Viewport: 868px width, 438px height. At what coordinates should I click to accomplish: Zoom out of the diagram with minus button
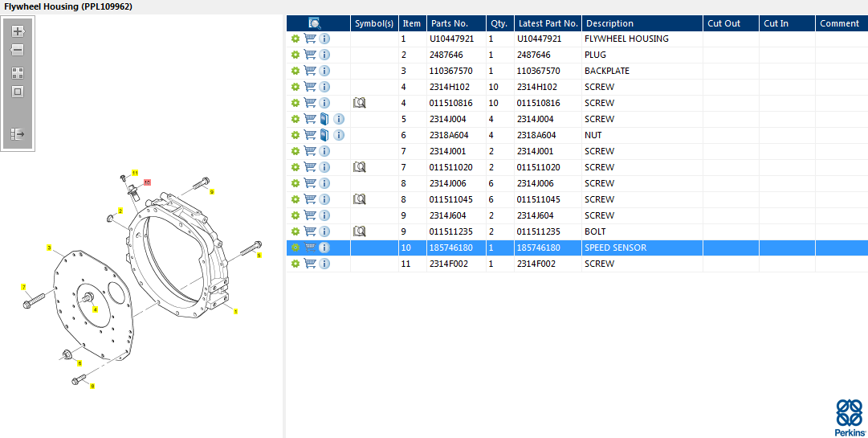click(18, 50)
